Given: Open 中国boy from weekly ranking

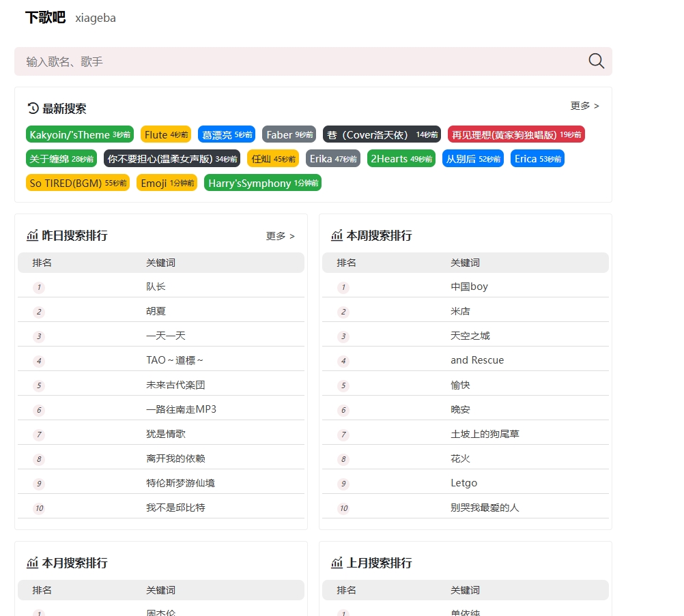Looking at the screenshot, I should (x=469, y=287).
